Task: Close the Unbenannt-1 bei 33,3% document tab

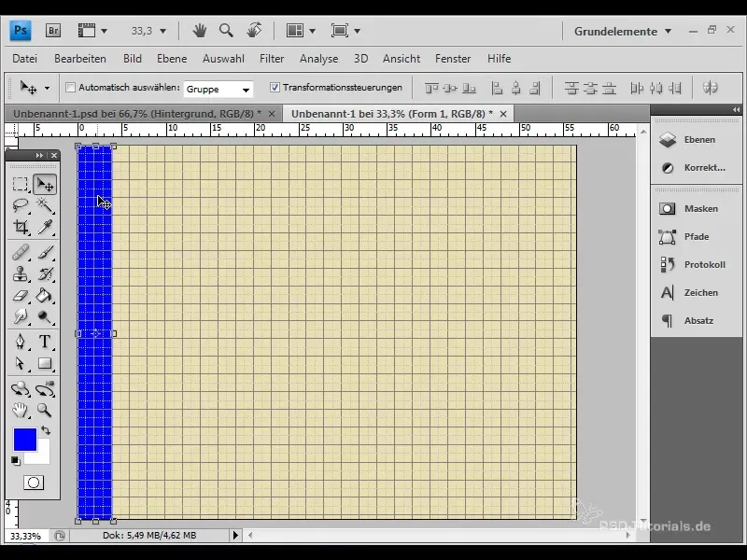Action: [x=503, y=114]
